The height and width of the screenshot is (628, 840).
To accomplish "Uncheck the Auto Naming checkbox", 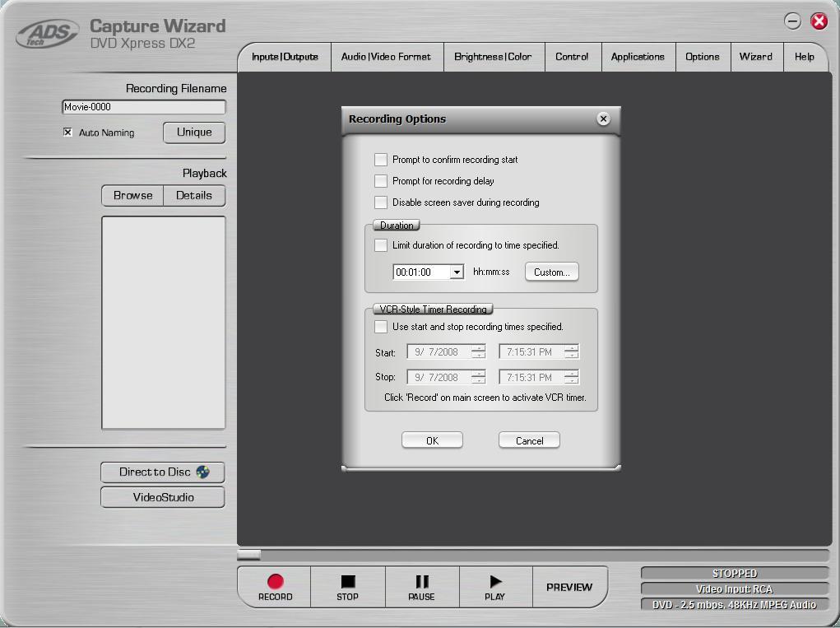I will (x=67, y=133).
